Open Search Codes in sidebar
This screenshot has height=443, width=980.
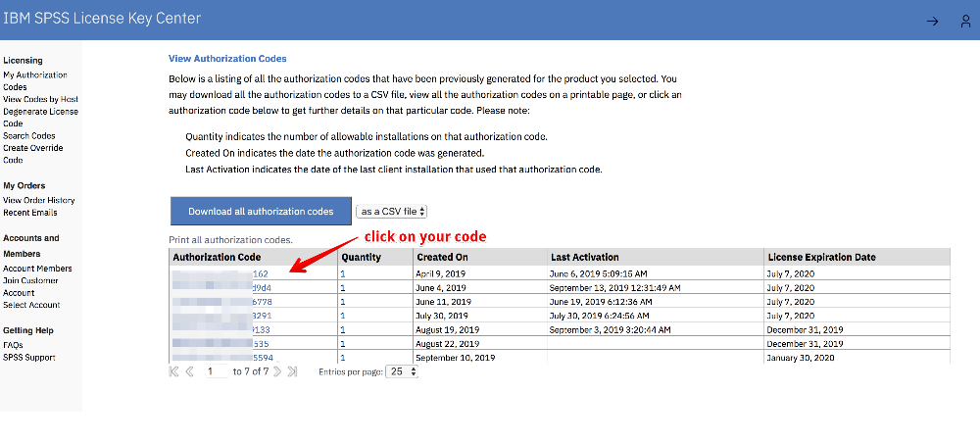(x=29, y=135)
